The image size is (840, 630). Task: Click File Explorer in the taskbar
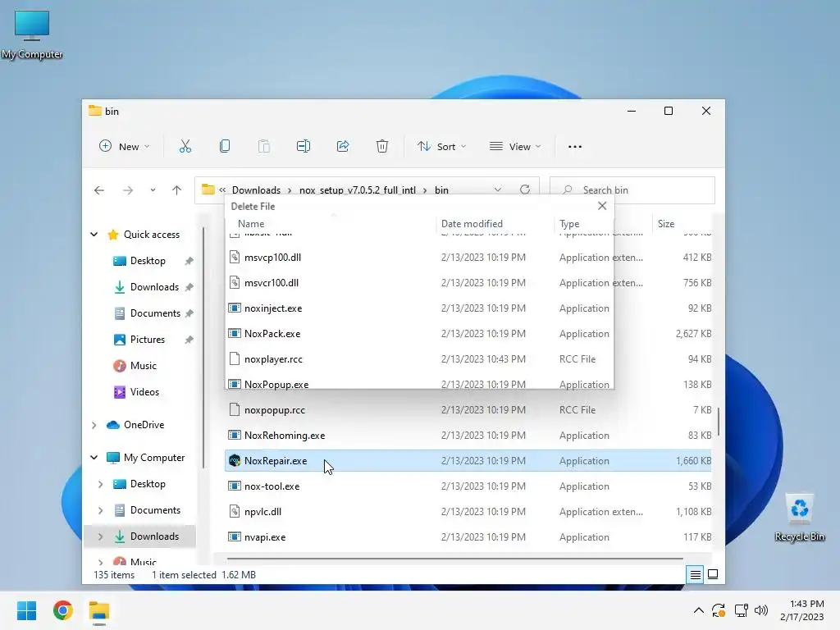(x=99, y=610)
